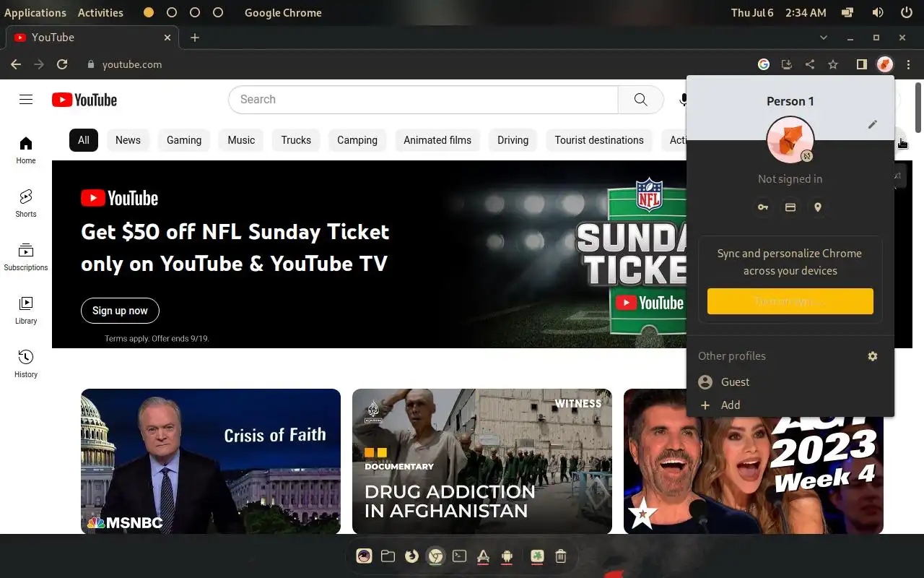
Task: Select the Animated films filter chip
Action: coord(437,140)
